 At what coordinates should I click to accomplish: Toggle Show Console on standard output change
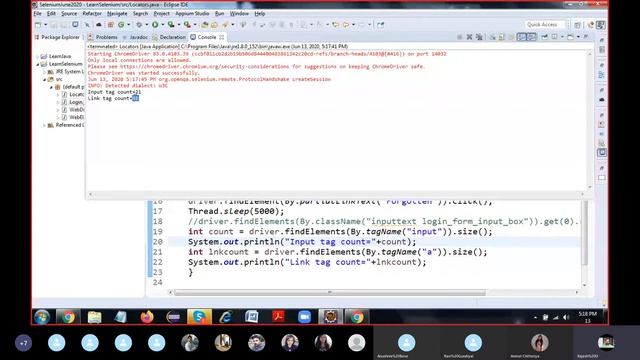[522, 37]
